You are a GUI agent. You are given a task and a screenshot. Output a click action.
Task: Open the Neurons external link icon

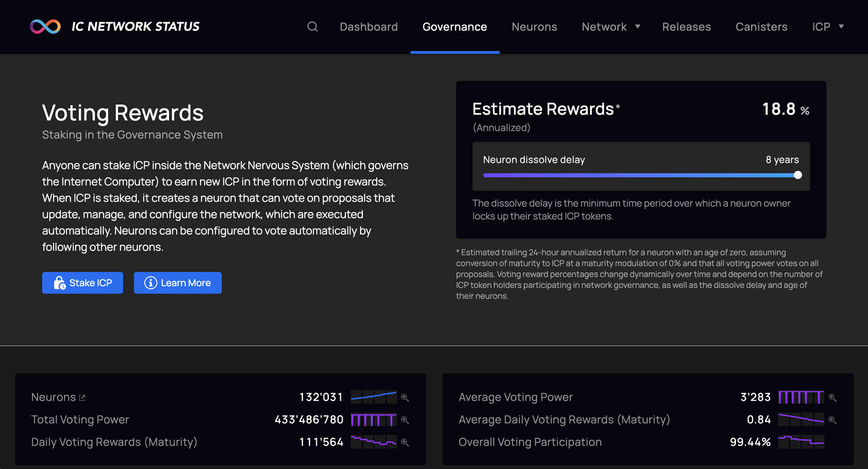pyautogui.click(x=82, y=398)
